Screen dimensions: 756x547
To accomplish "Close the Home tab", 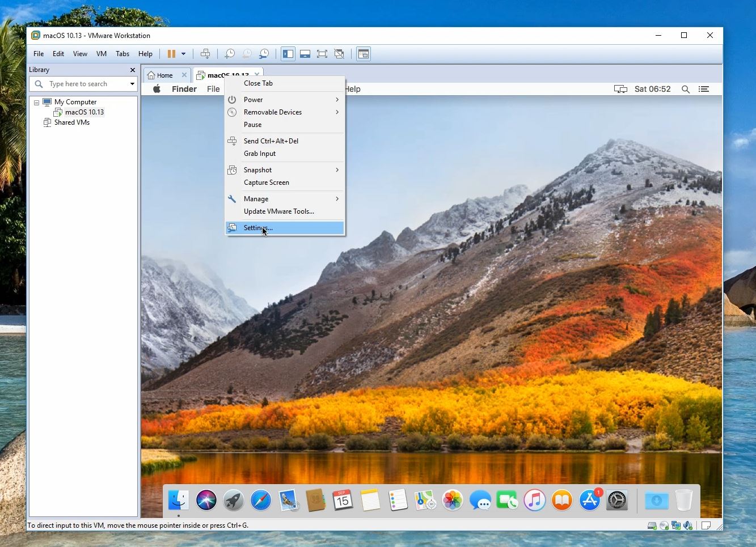I will pyautogui.click(x=184, y=75).
